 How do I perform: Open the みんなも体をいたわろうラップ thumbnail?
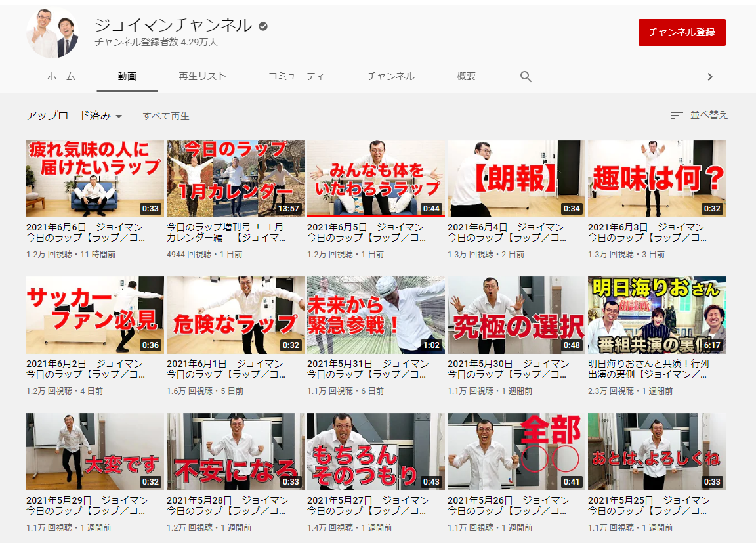pyautogui.click(x=375, y=179)
